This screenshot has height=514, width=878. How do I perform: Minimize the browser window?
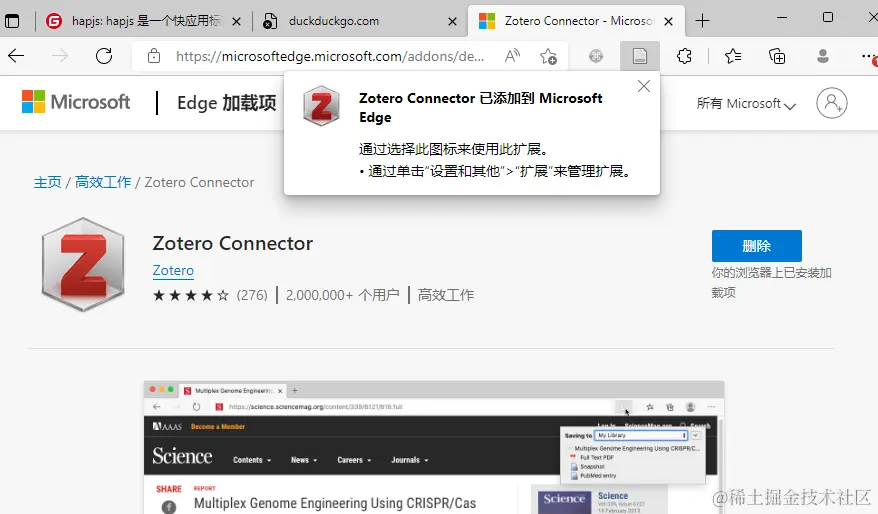click(x=782, y=18)
